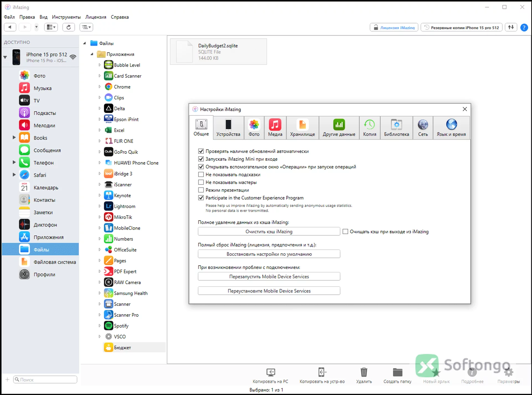
Task: Open the blue help question-mark icon
Action: click(x=524, y=27)
